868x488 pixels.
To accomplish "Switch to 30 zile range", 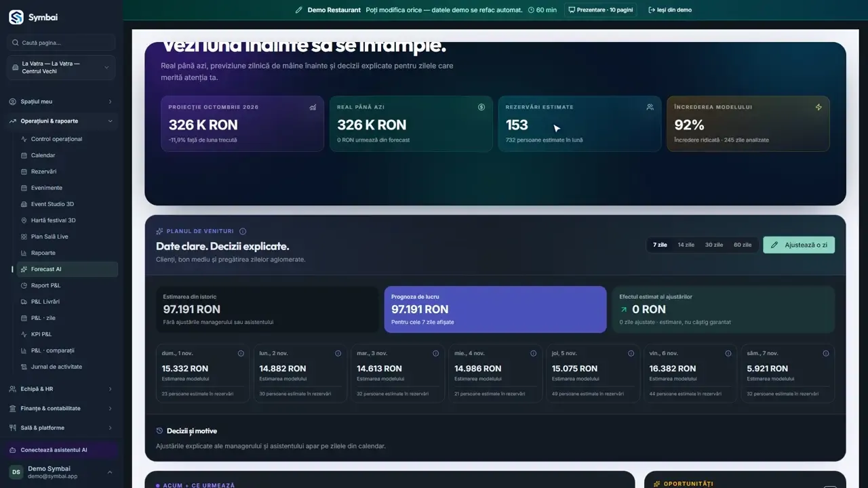I will tap(713, 245).
